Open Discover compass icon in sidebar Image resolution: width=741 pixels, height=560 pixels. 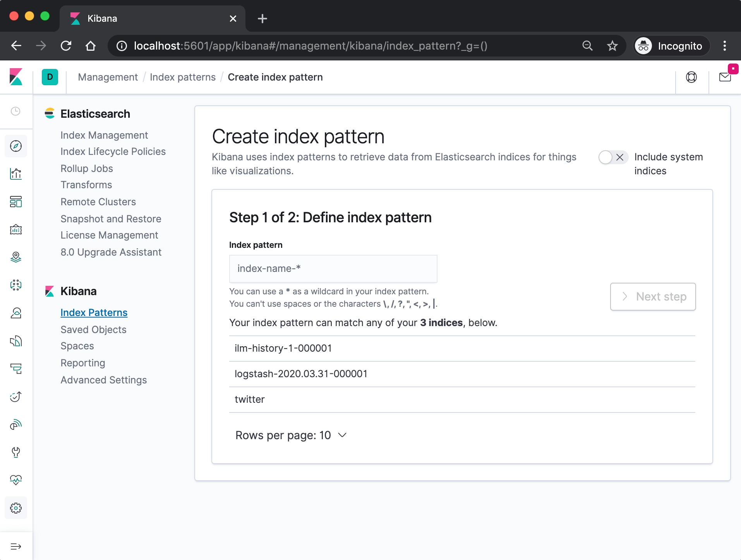(16, 146)
